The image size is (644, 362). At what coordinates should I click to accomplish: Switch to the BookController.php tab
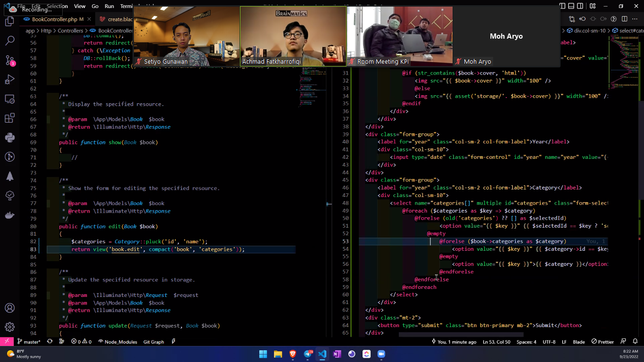pos(54,19)
